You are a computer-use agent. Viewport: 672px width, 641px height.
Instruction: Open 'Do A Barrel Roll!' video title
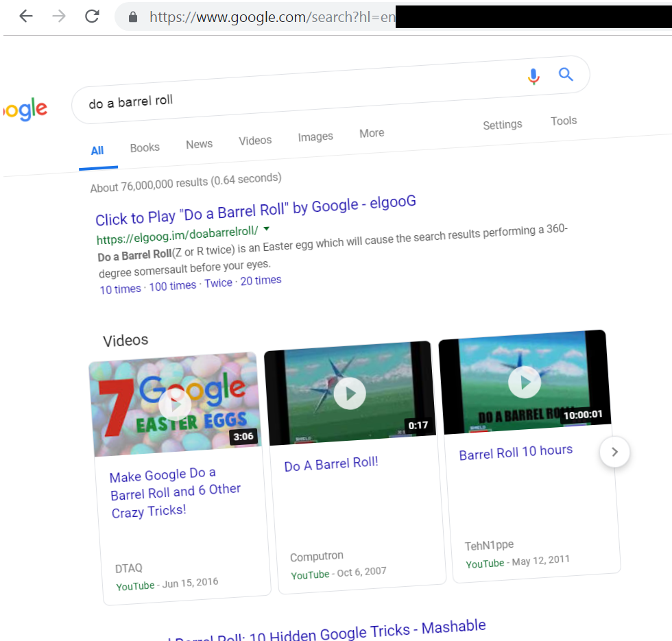331,464
